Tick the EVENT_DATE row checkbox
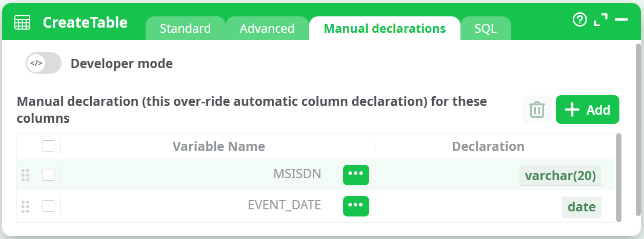This screenshot has width=644, height=239. pyautogui.click(x=48, y=206)
